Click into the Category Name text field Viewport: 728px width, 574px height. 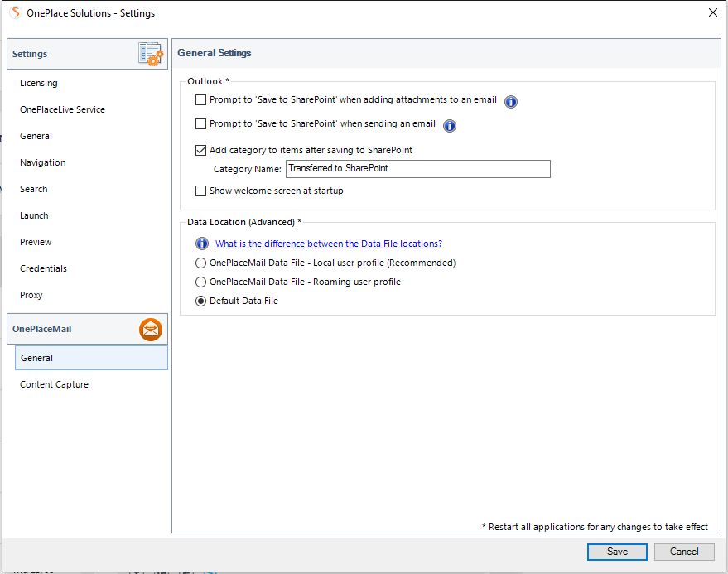click(x=418, y=169)
